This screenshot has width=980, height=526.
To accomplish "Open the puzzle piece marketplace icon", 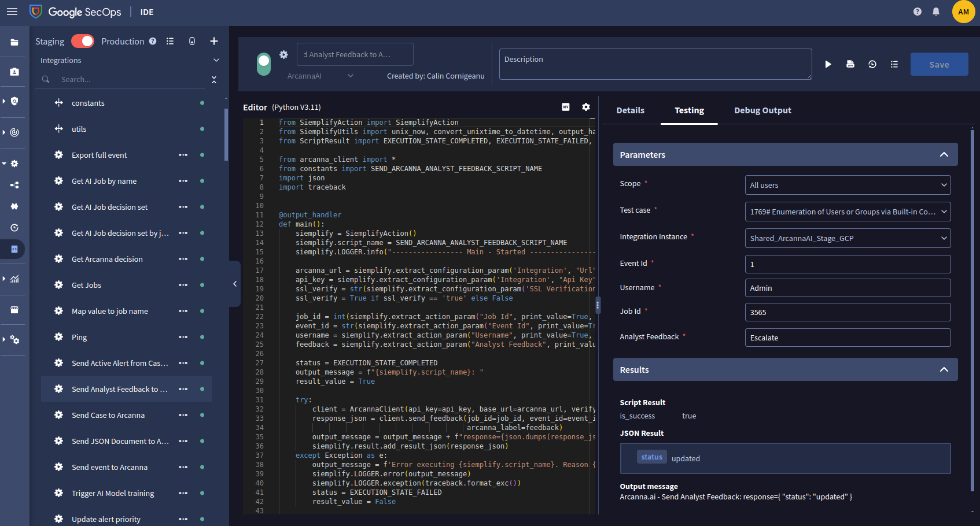I will (x=14, y=206).
